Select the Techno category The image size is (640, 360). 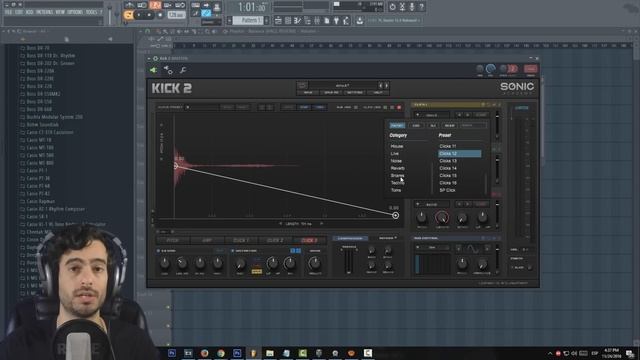coord(398,183)
